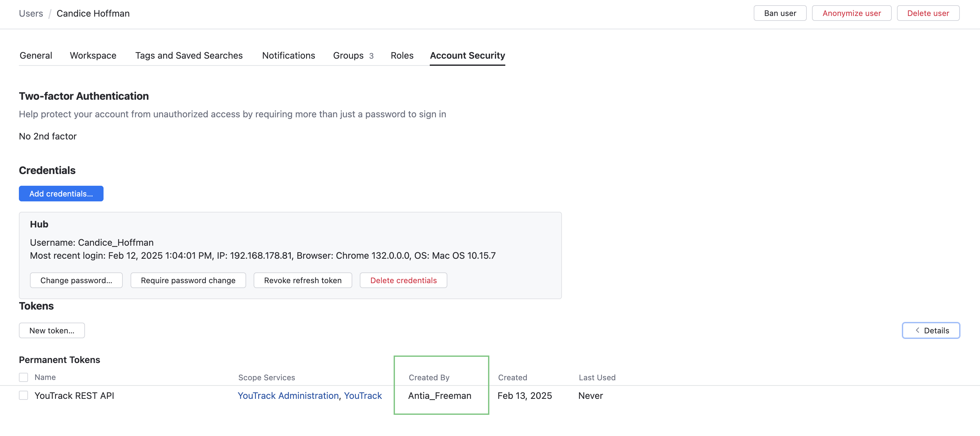
Task: Open the Change password dialog
Action: [x=76, y=280]
